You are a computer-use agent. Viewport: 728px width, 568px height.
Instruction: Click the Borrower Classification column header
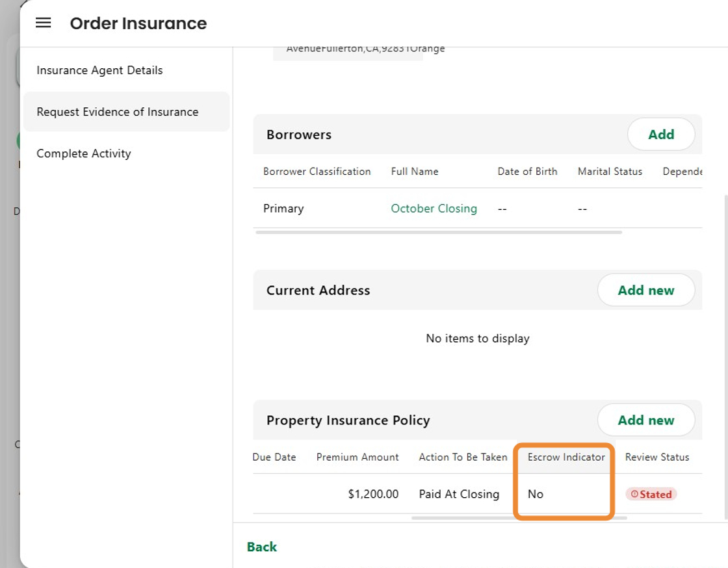click(317, 172)
